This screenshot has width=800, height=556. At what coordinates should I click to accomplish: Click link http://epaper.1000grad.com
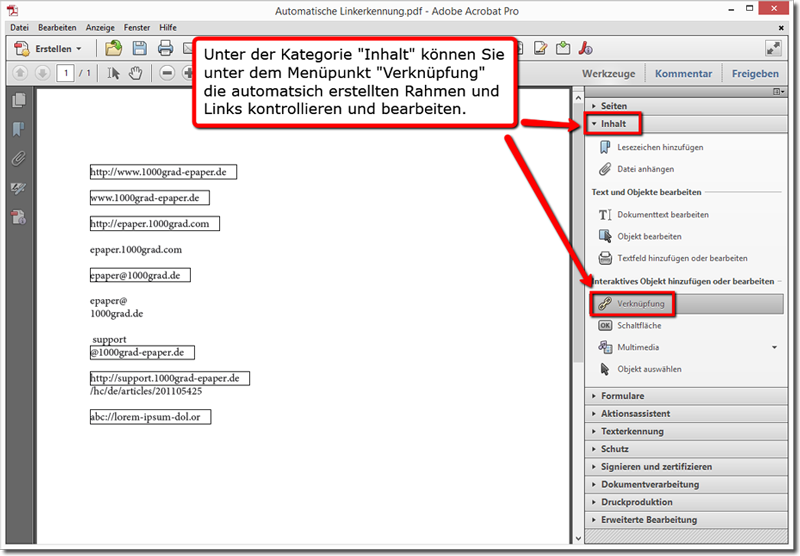click(x=155, y=223)
